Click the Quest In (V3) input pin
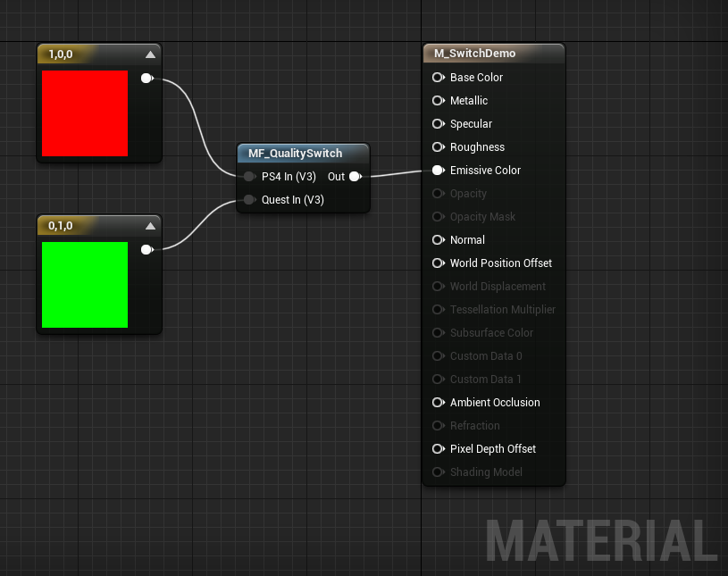Viewport: 728px width, 576px height. [x=250, y=199]
